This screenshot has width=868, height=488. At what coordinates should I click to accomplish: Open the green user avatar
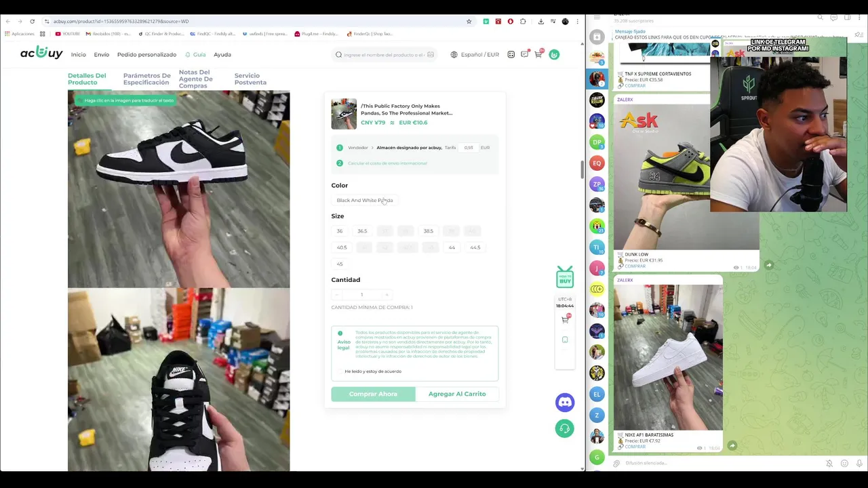click(x=554, y=54)
